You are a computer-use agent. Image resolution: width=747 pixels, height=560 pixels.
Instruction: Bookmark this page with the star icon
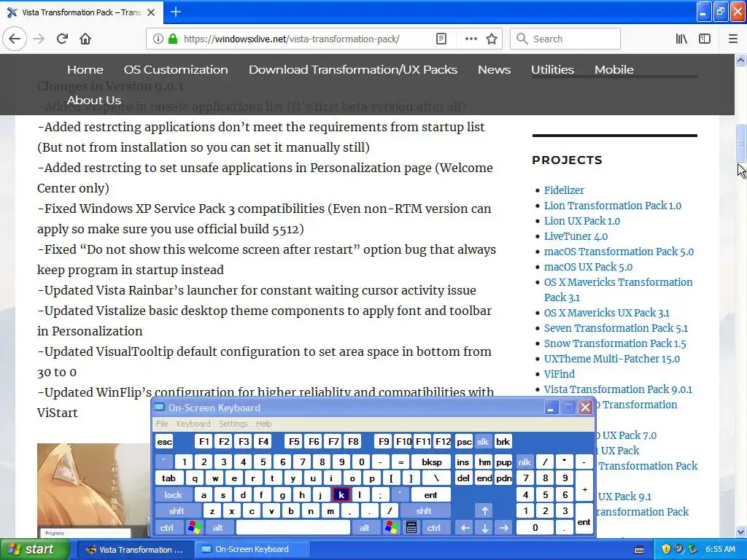pyautogui.click(x=492, y=39)
